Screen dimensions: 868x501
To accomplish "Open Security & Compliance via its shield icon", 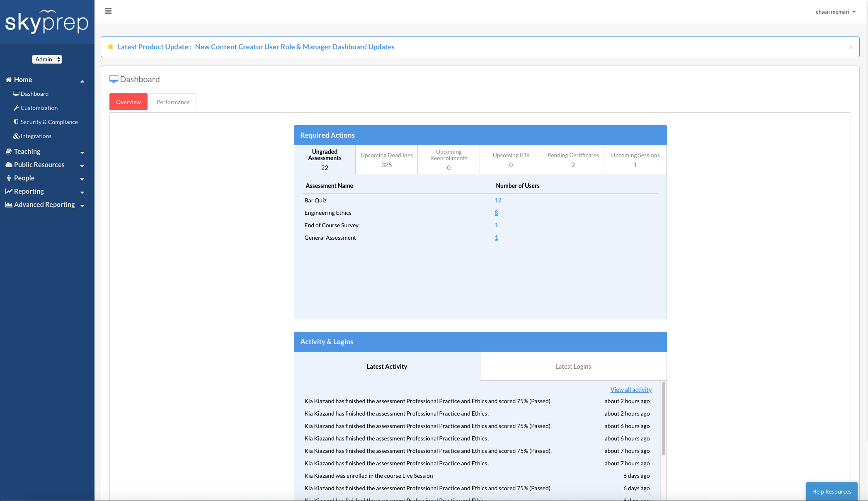I will [x=16, y=122].
